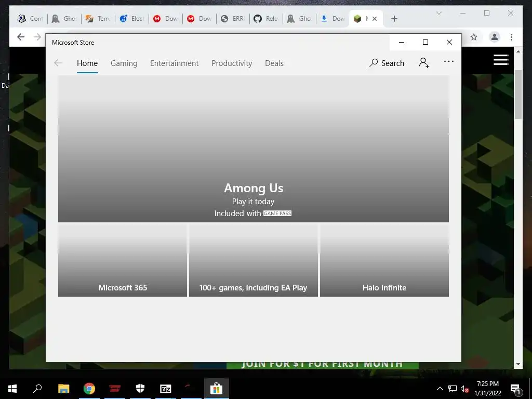This screenshot has width=532, height=399.
Task: Click Chrome's forward navigation arrow
Action: pyautogui.click(x=37, y=37)
